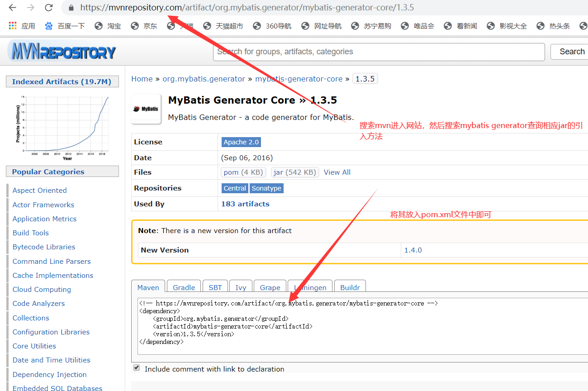Click the "MyBatis Generator Core » 1.3.5" heading

252,100
